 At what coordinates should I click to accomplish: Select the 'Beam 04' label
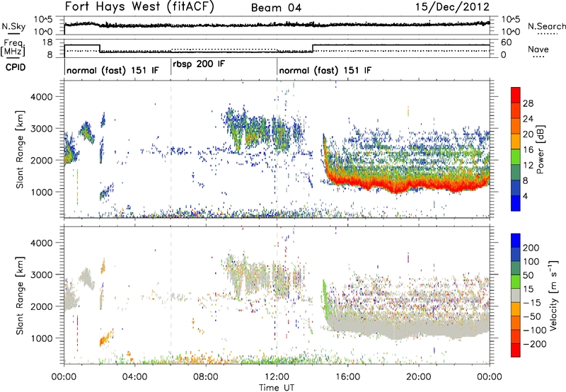[276, 8]
